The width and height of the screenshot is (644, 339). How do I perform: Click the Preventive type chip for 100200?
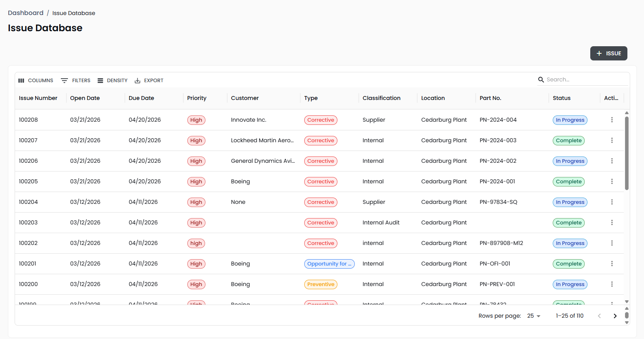pyautogui.click(x=320, y=284)
